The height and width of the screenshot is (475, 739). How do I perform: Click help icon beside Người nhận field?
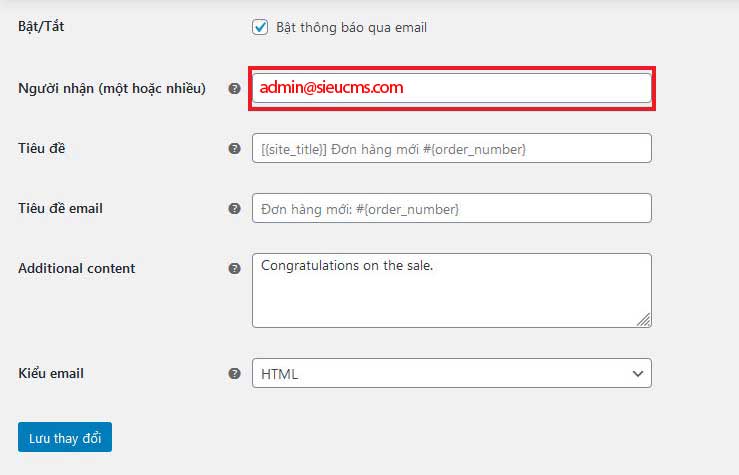point(234,88)
